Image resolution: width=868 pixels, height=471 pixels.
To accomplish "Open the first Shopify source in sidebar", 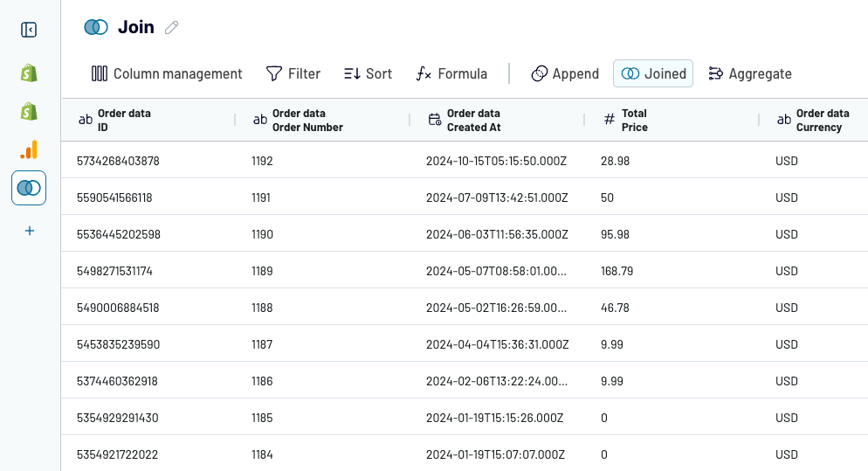I will coord(29,73).
